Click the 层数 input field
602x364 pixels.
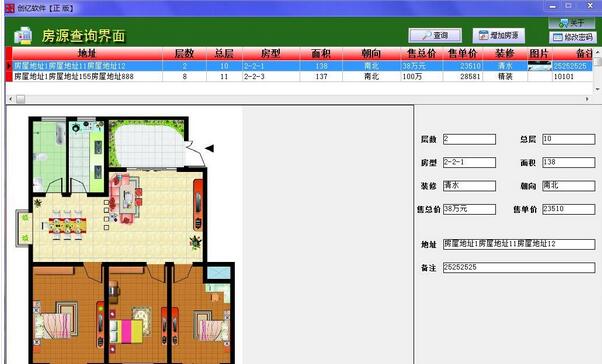(x=469, y=139)
